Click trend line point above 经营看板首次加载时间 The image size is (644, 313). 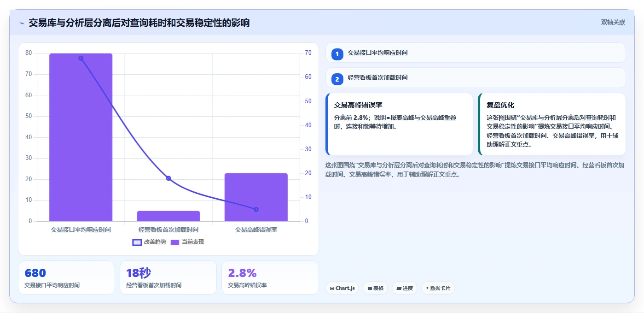[168, 178]
